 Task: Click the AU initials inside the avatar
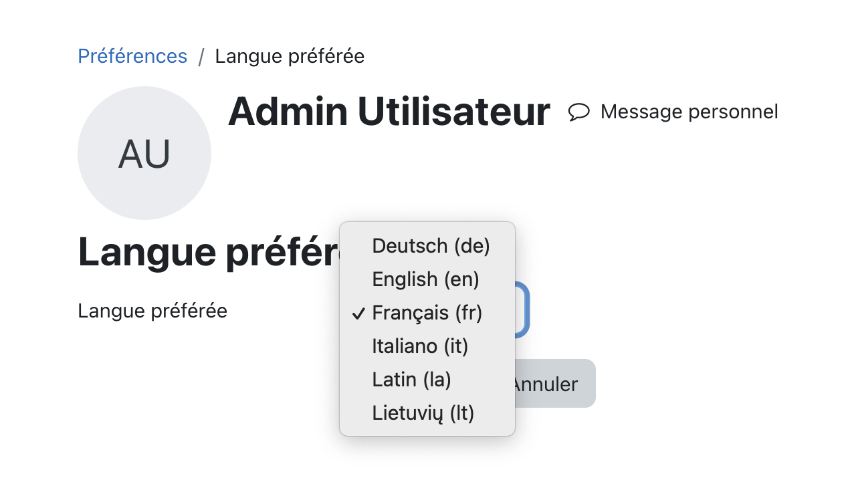click(144, 154)
